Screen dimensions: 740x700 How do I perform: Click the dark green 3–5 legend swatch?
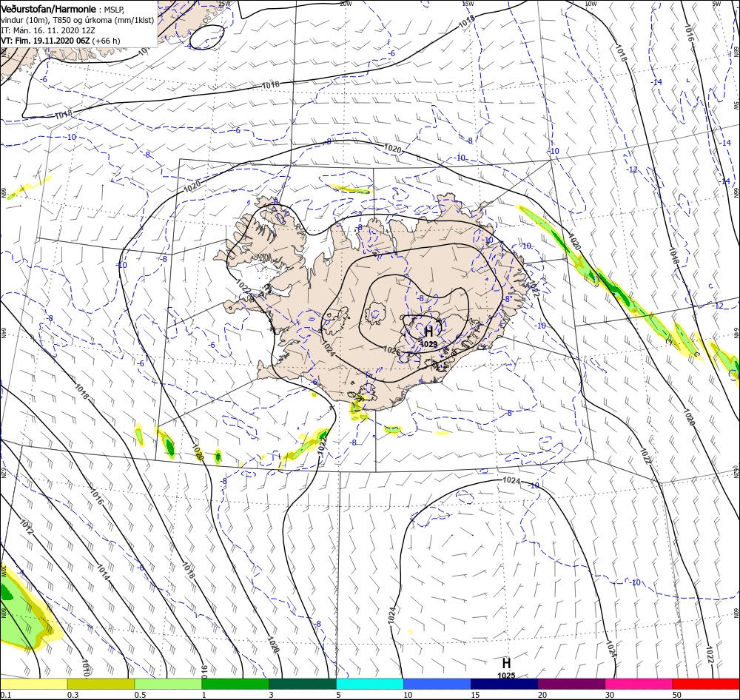point(303,684)
